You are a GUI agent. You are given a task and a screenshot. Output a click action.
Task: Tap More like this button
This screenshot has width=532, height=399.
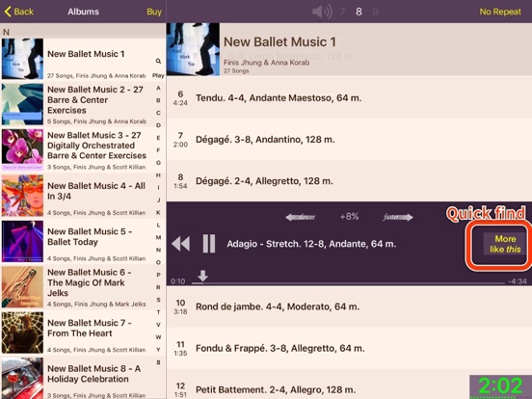pos(505,244)
